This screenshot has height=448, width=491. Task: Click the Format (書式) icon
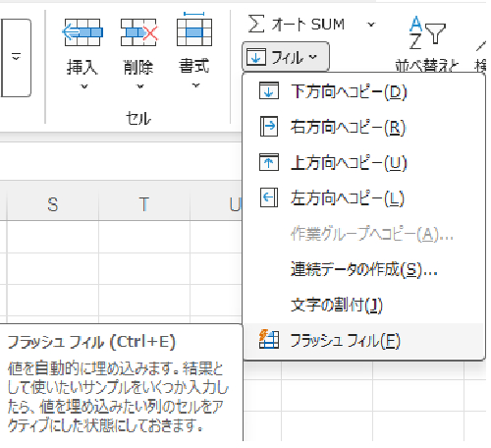coord(194,29)
